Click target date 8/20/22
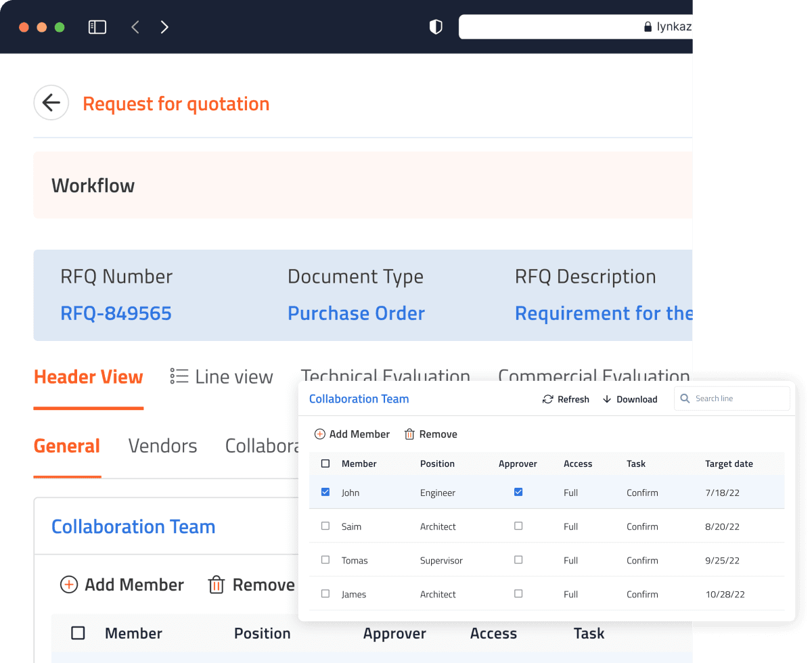Image resolution: width=812 pixels, height=663 pixels. pyautogui.click(x=722, y=526)
